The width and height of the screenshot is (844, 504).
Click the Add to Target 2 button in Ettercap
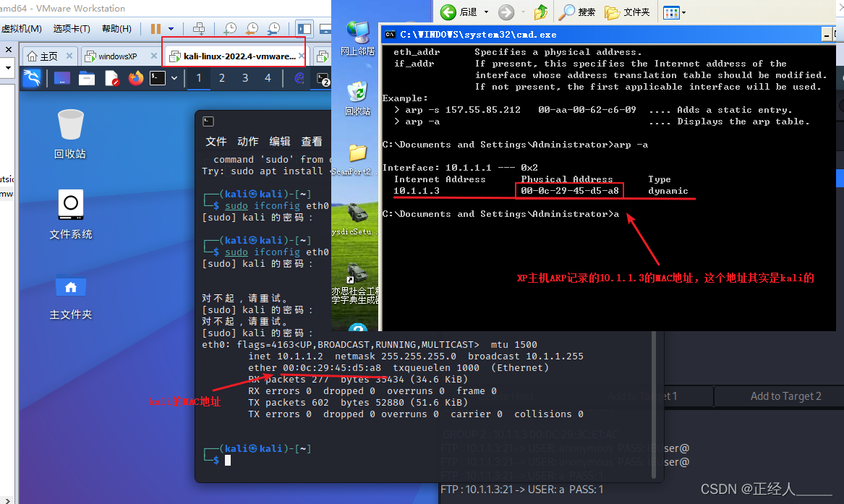(785, 396)
